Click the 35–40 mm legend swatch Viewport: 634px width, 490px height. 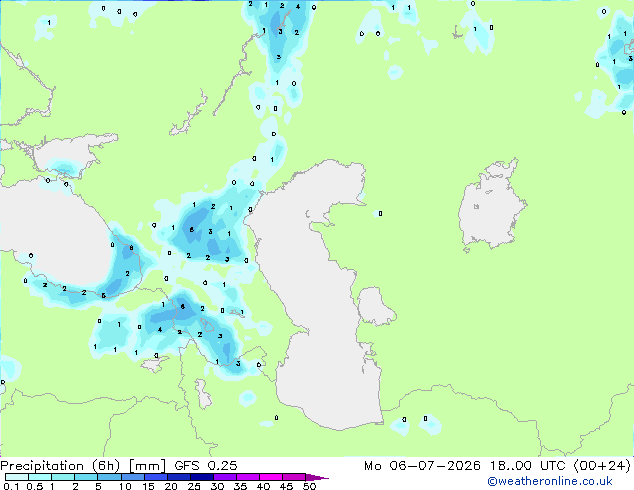(247, 477)
